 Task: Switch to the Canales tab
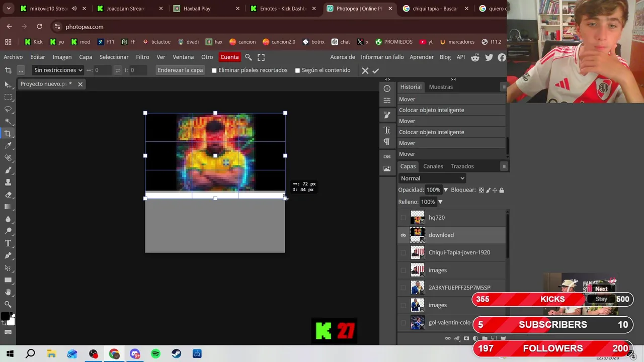[433, 166]
